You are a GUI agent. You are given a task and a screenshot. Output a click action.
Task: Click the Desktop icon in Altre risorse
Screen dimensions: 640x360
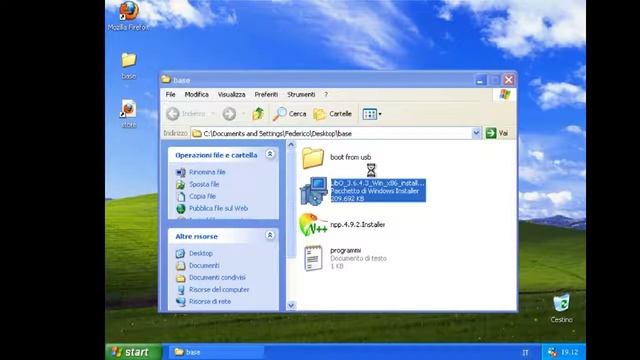click(x=180, y=253)
